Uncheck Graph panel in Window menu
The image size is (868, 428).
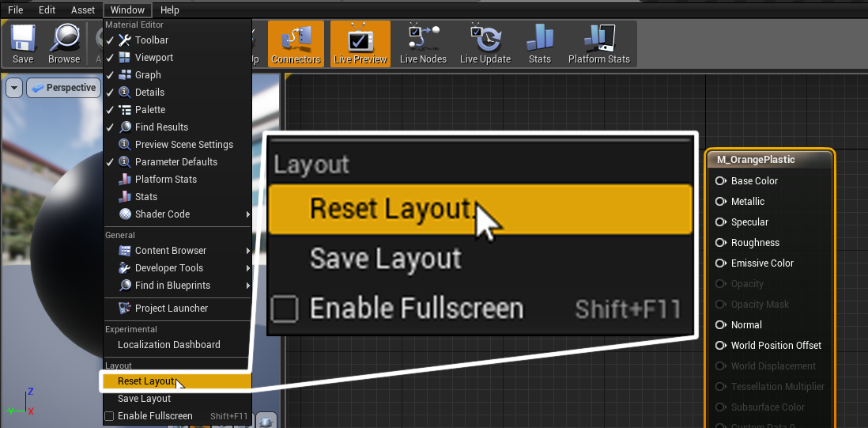[x=177, y=74]
